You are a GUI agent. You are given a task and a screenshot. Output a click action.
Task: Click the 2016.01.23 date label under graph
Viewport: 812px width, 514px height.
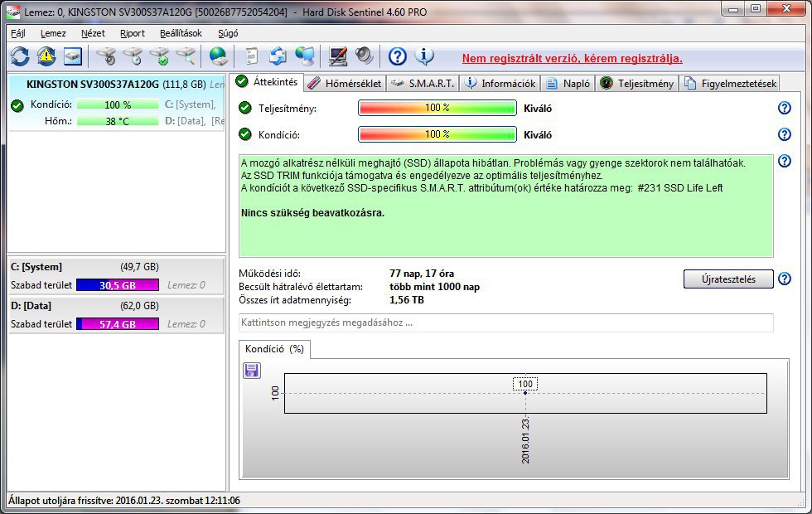pyautogui.click(x=525, y=440)
